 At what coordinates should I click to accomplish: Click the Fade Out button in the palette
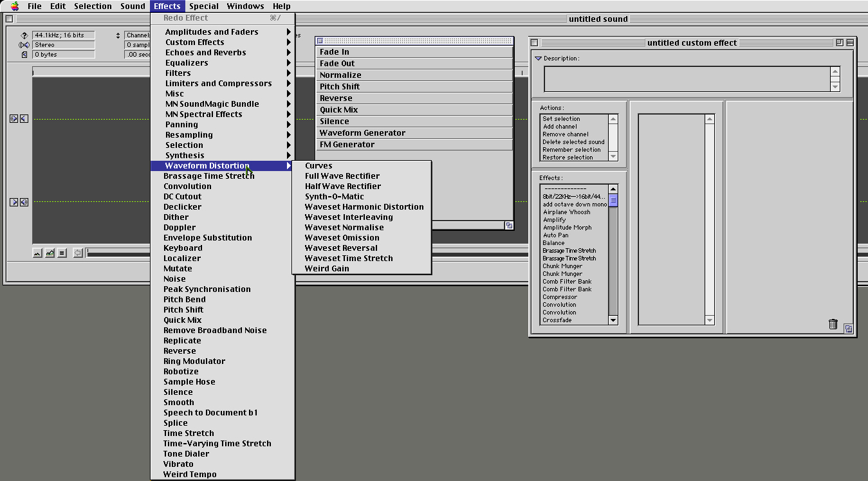click(x=414, y=64)
